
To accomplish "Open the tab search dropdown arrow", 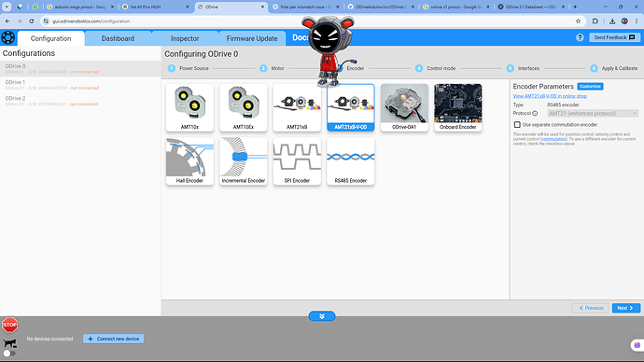I will click(x=7, y=7).
